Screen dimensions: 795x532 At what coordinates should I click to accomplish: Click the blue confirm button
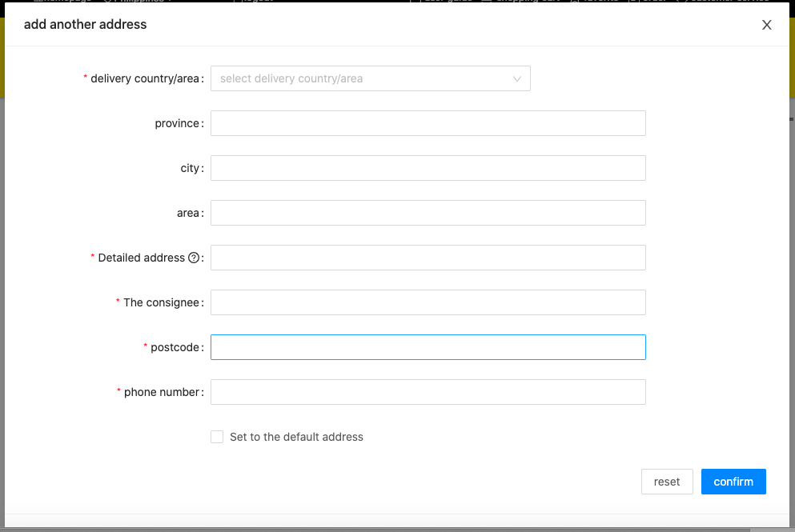click(733, 482)
